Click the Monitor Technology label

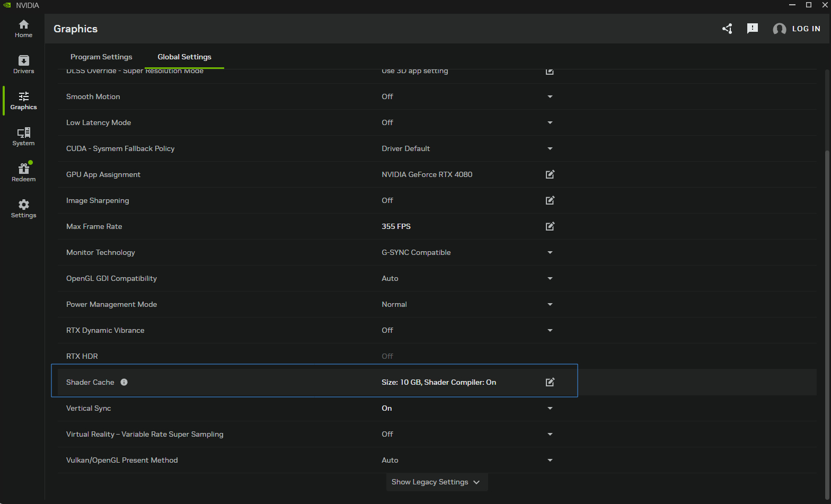(101, 252)
